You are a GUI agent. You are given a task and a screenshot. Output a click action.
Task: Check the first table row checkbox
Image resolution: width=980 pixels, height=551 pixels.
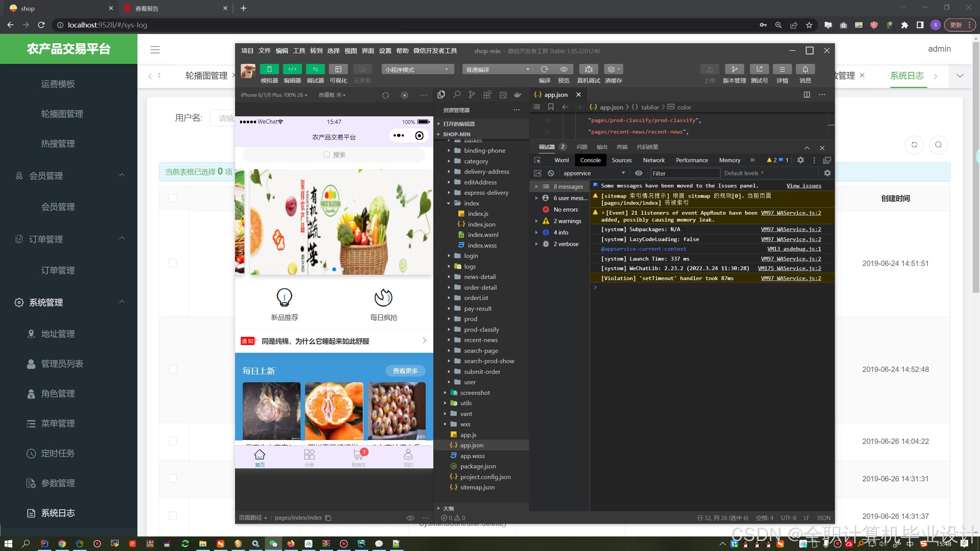pyautogui.click(x=173, y=263)
